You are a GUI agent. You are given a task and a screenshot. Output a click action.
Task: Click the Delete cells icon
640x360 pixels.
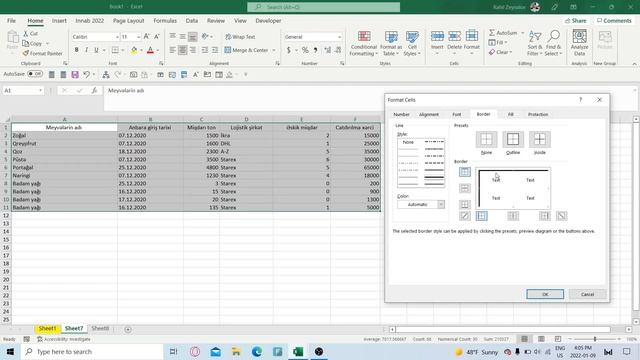click(x=454, y=37)
